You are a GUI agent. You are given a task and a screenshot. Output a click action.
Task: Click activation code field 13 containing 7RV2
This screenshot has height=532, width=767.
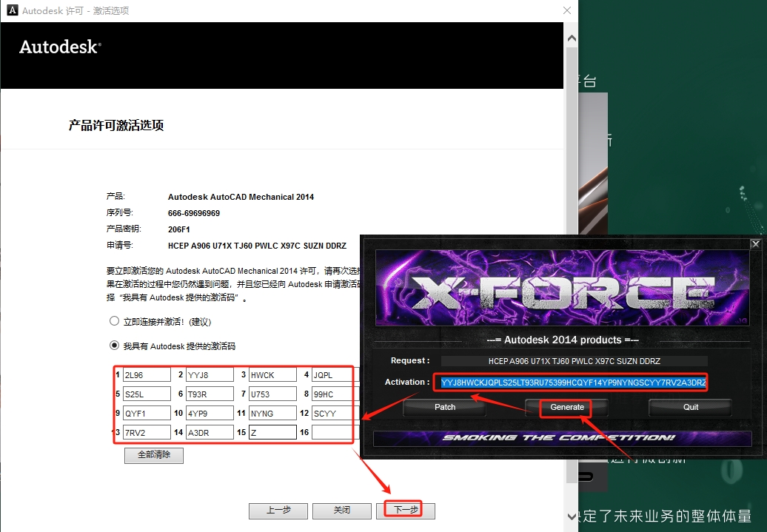pos(147,432)
